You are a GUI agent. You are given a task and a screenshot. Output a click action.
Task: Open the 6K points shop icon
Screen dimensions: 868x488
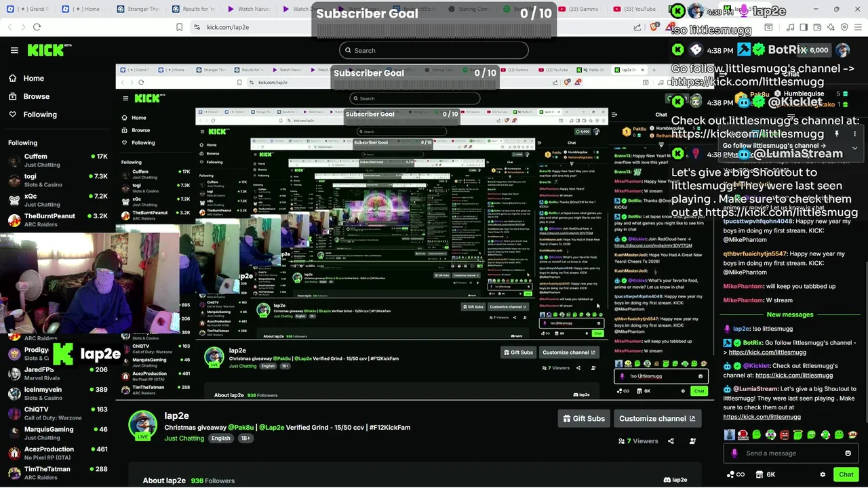click(766, 474)
